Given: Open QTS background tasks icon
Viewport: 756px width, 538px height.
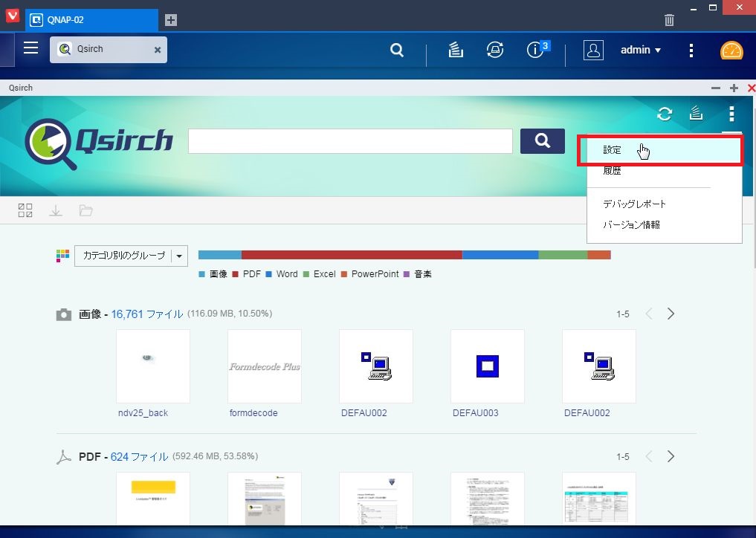Looking at the screenshot, I should tap(456, 50).
